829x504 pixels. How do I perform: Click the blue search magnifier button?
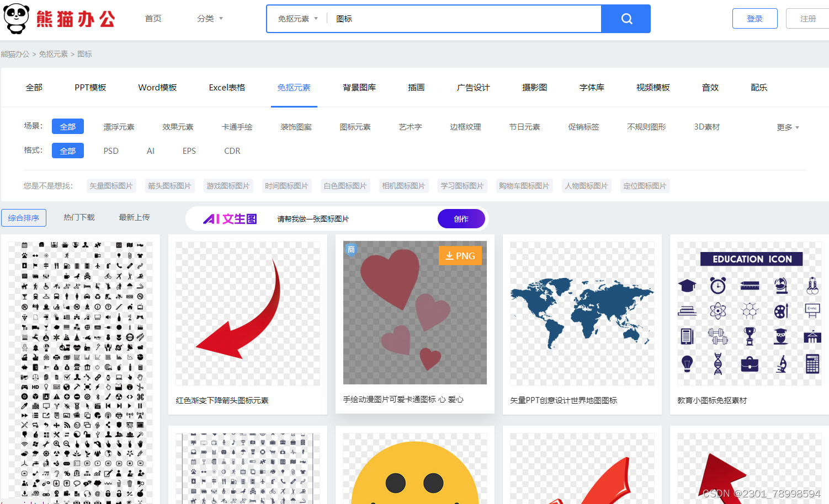click(626, 19)
